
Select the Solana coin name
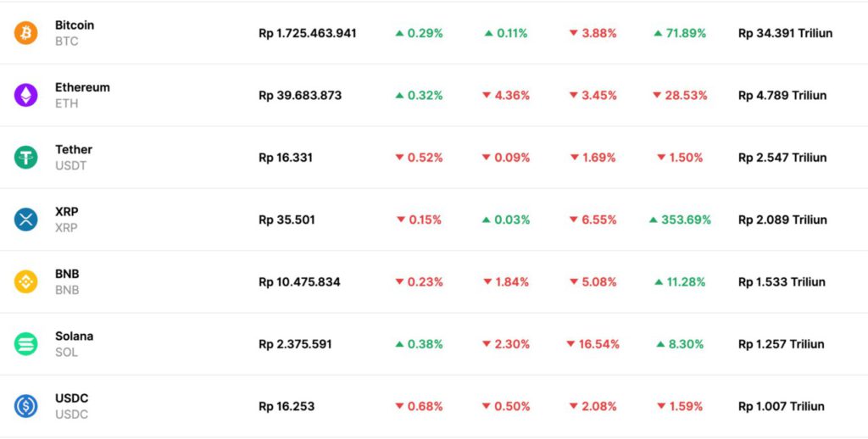75,336
